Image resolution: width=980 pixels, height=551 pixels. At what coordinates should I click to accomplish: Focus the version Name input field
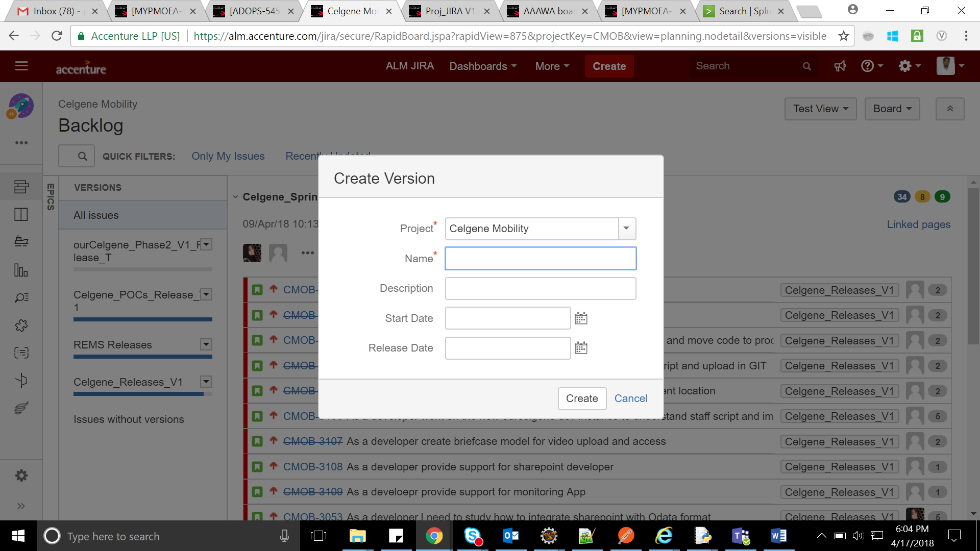pos(541,259)
